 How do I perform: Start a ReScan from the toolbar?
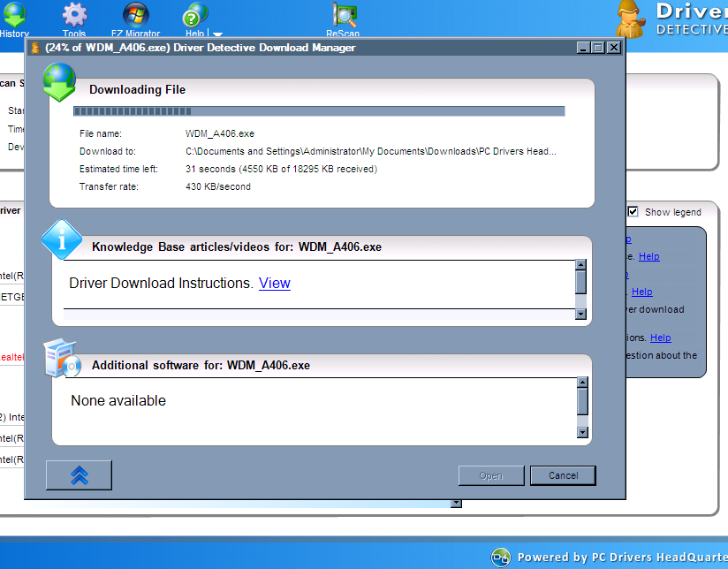344,15
